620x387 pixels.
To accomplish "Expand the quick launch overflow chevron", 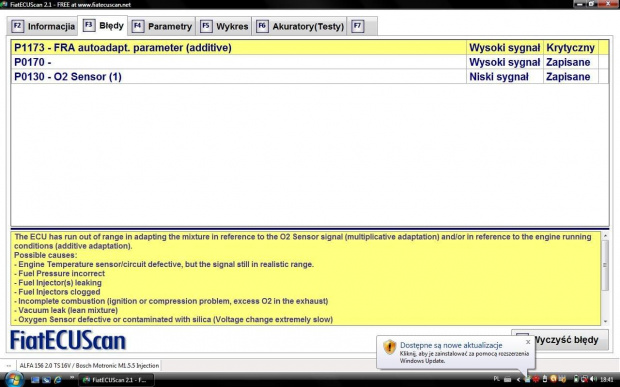I will click(72, 378).
